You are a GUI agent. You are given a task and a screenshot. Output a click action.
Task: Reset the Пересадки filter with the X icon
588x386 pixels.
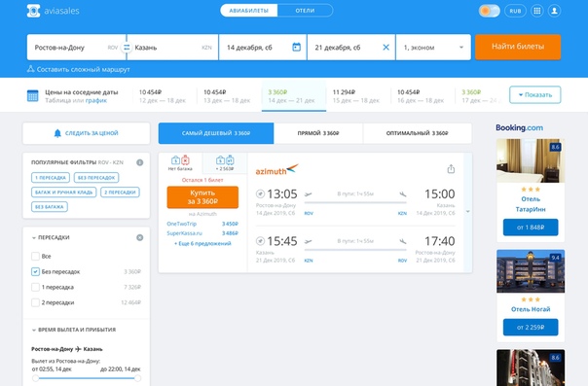pyautogui.click(x=140, y=237)
